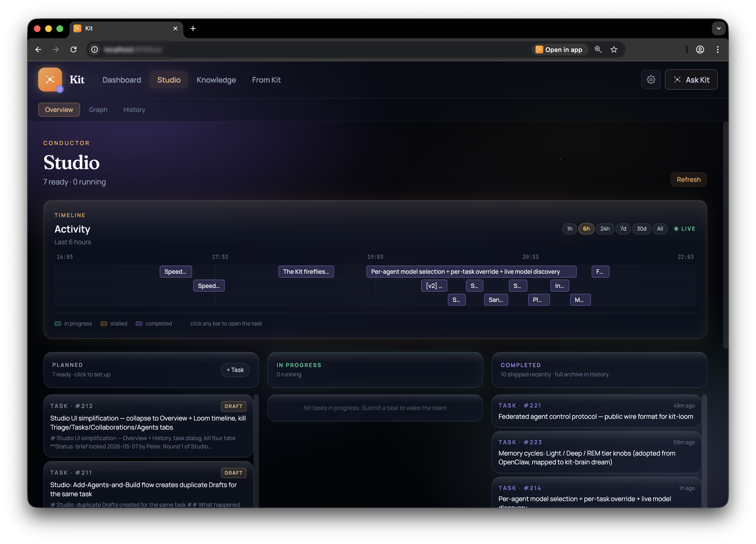Click the browser forward arrow

click(56, 49)
